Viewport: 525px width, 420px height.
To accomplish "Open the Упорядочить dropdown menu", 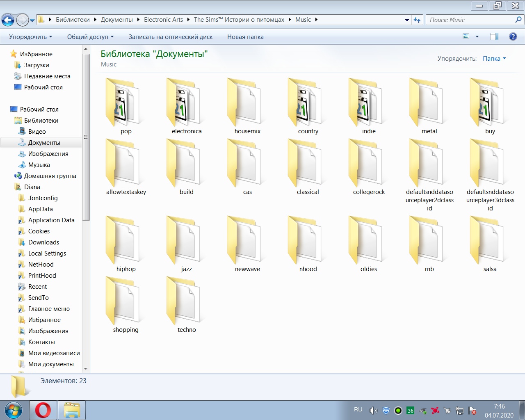I will tap(31, 37).
